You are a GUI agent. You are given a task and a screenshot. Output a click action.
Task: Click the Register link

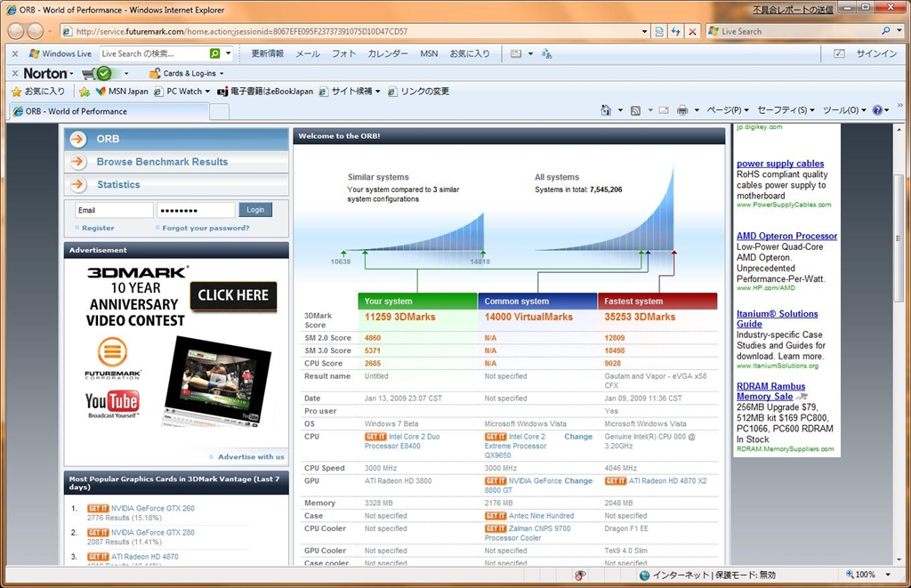(98, 228)
